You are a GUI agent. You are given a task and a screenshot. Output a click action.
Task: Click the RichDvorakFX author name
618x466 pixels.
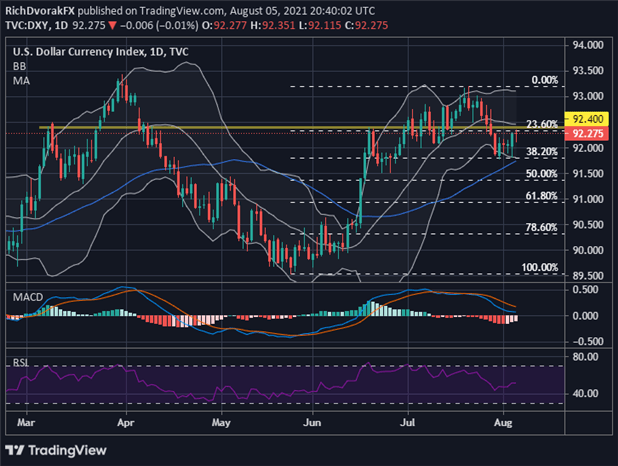coord(40,11)
